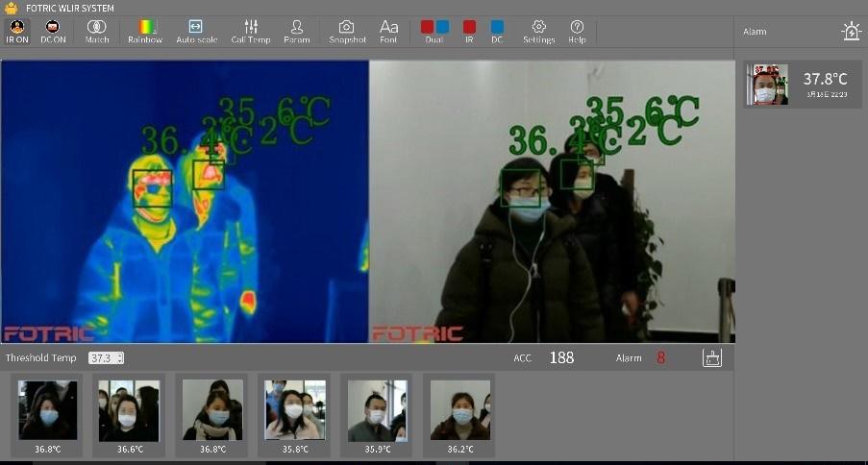Screen dimensions: 868x465
Task: Toggle the DC ON camera button
Action: pyautogui.click(x=53, y=32)
